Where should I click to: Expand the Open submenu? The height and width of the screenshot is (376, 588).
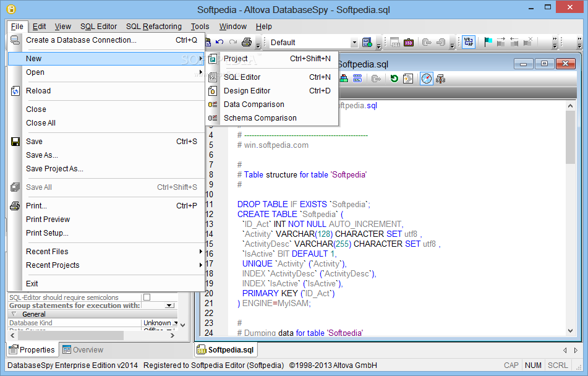click(x=106, y=72)
